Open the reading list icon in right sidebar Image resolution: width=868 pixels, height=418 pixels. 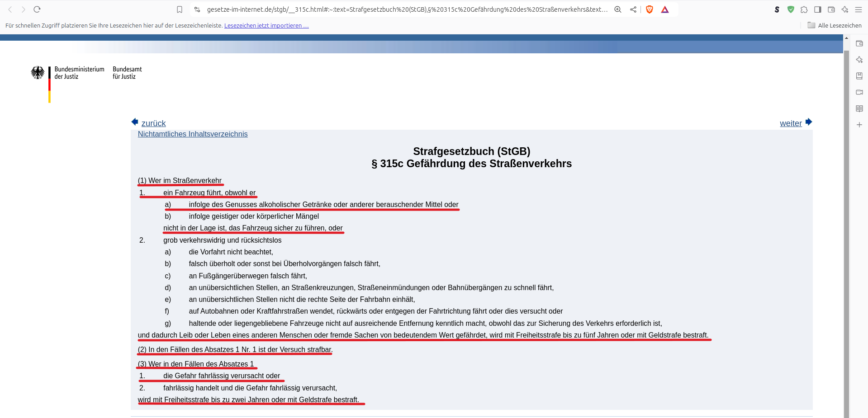859,108
